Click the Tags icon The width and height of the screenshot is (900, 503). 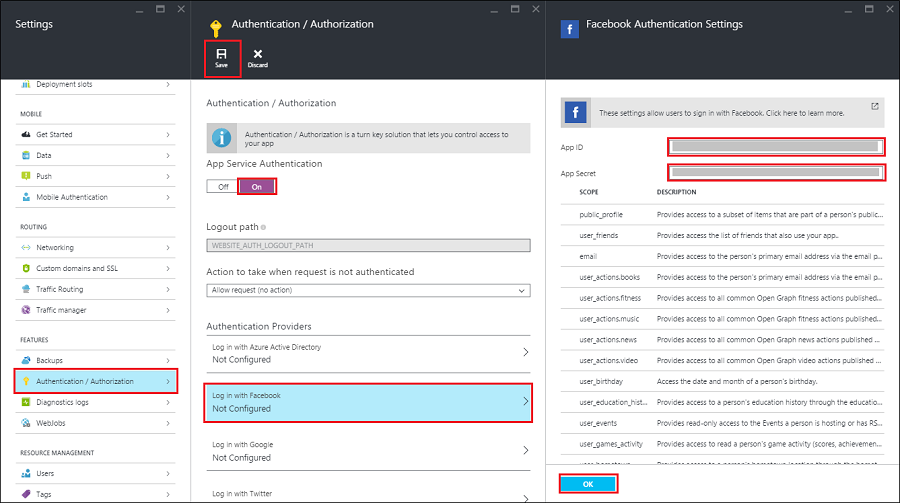(26, 494)
